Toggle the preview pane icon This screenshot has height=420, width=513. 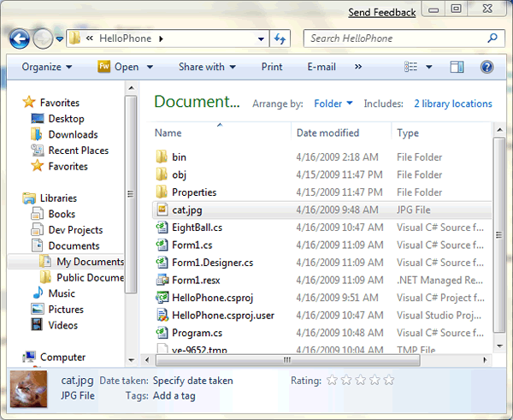tap(457, 67)
